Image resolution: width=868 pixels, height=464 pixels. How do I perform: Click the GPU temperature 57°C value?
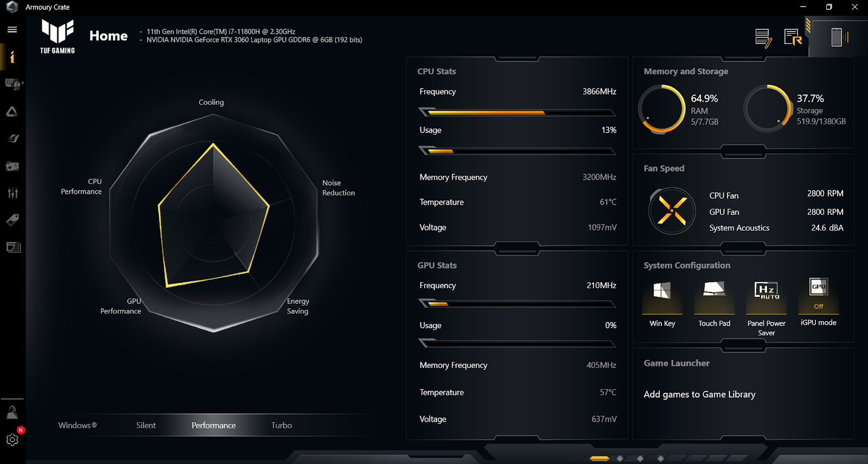coord(608,392)
